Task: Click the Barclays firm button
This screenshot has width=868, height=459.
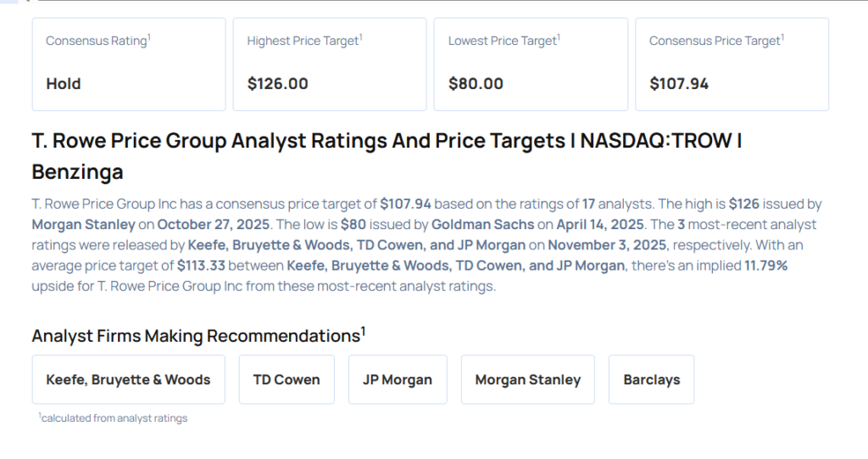Action: pos(651,379)
